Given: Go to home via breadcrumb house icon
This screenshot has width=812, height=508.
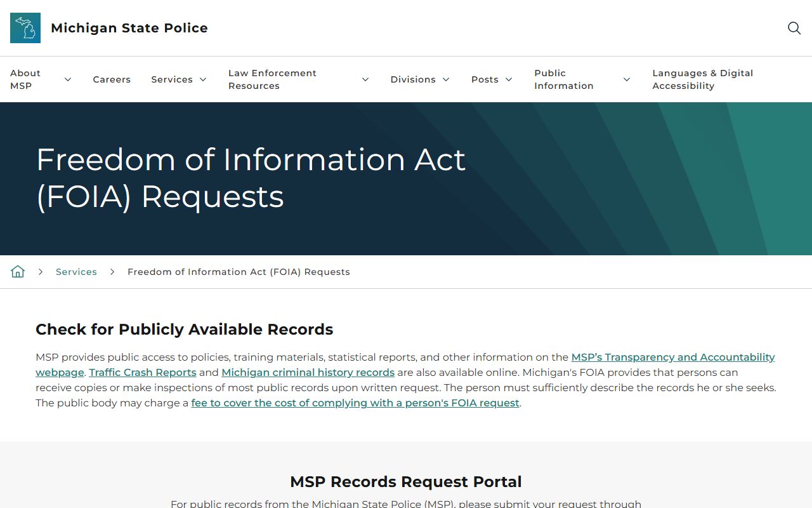Looking at the screenshot, I should 18,272.
